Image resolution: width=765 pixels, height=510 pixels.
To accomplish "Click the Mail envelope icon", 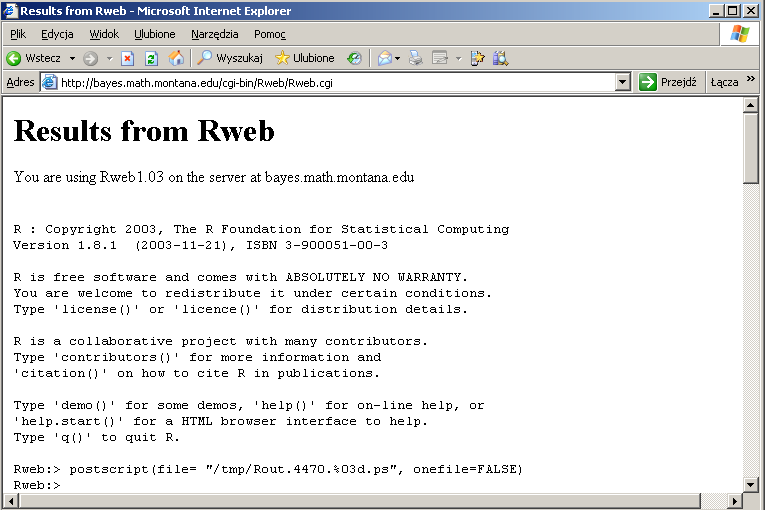I will click(385, 59).
